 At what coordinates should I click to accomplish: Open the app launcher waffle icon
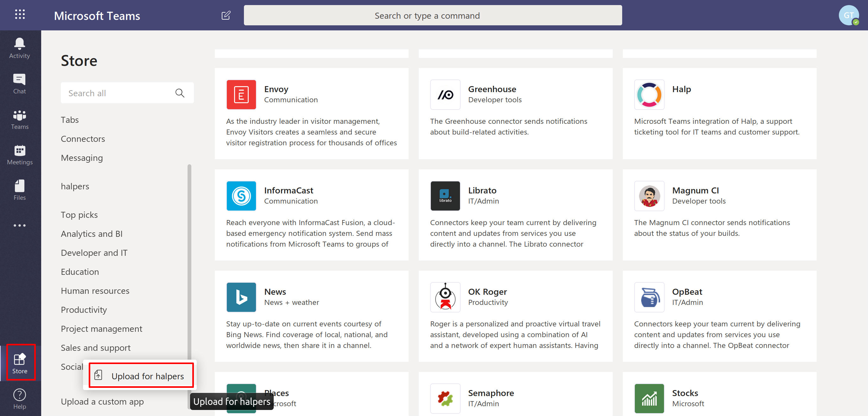coord(20,15)
